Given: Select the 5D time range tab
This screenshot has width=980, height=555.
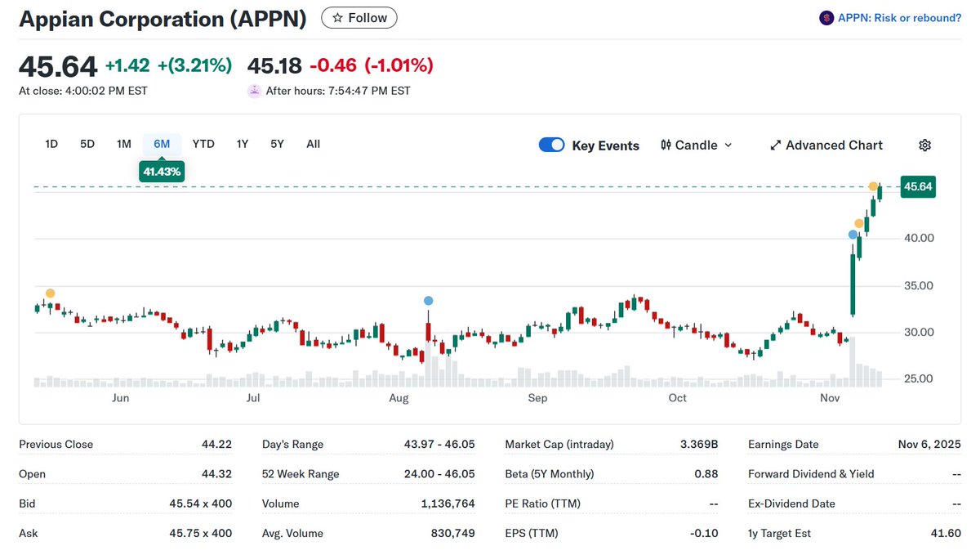Looking at the screenshot, I should click(87, 144).
